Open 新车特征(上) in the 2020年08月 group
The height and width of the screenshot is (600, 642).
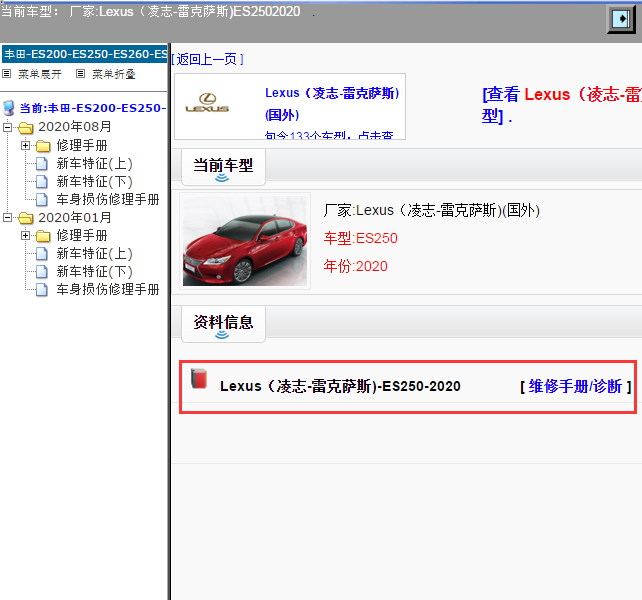95,164
